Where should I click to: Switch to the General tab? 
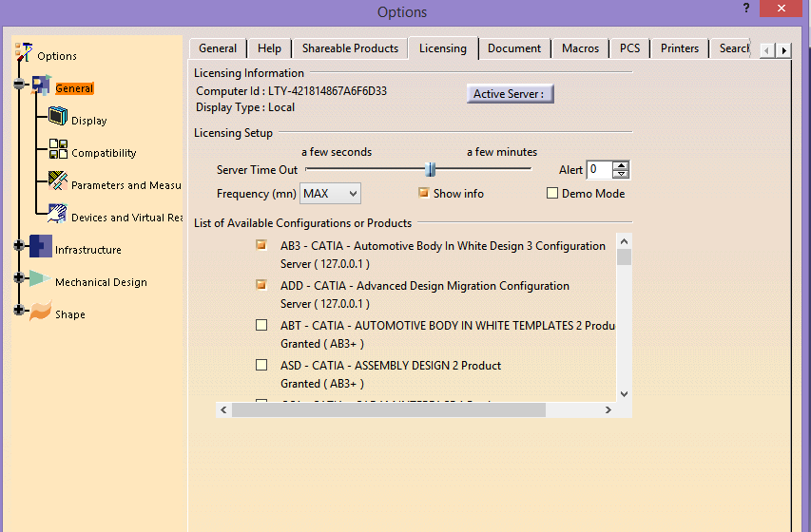pos(218,48)
